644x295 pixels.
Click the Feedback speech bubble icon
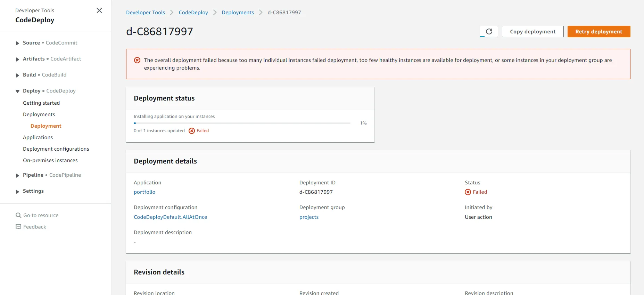18,227
